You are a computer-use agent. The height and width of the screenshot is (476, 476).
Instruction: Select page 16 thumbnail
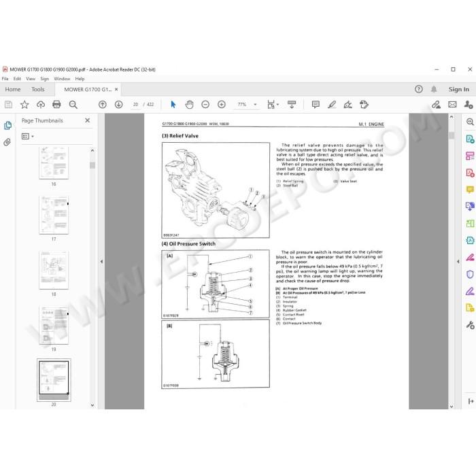tap(54, 163)
